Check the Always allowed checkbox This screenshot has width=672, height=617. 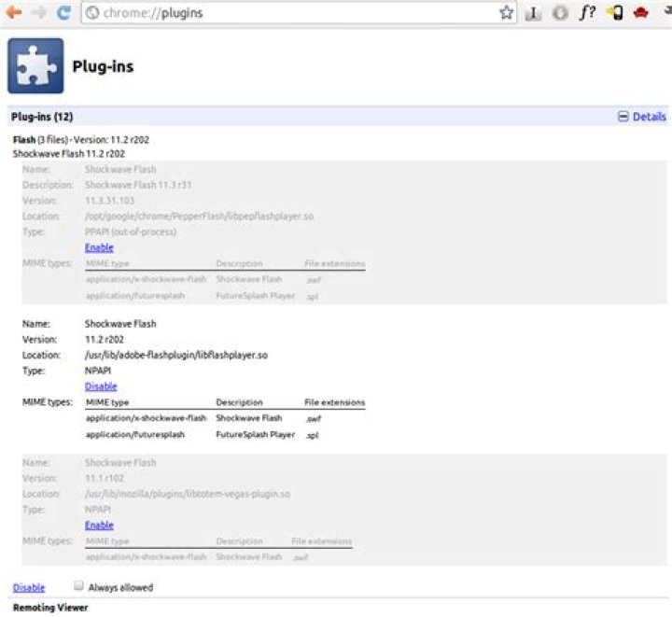point(78,585)
